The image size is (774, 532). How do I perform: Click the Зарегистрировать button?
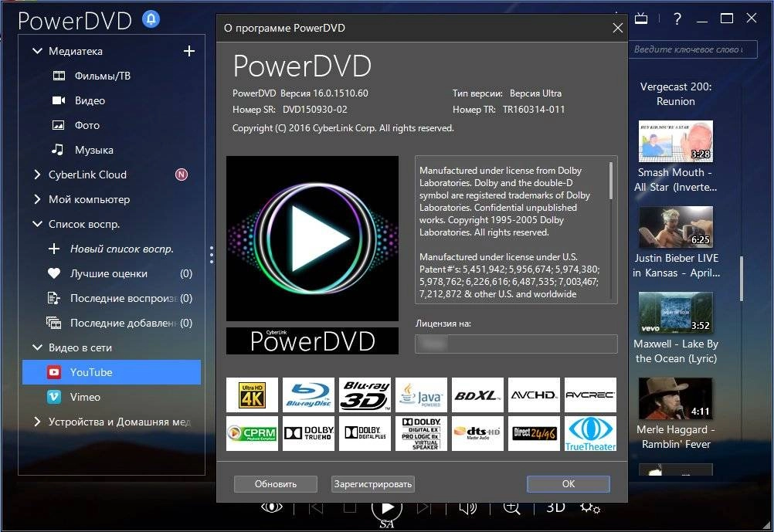point(372,484)
